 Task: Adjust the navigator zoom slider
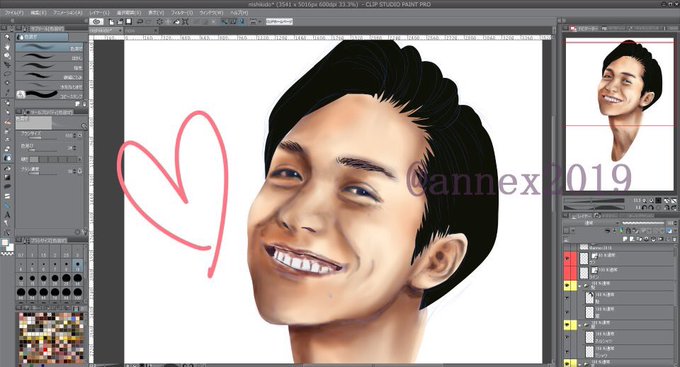[x=594, y=201]
